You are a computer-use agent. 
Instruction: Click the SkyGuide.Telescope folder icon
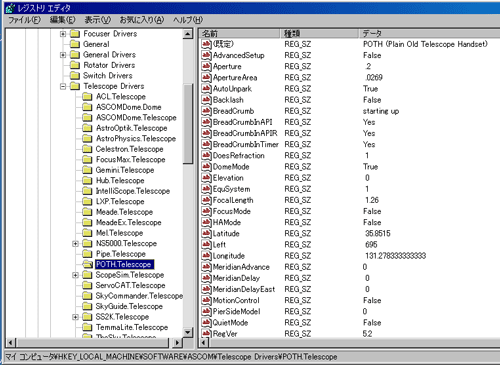(x=87, y=307)
